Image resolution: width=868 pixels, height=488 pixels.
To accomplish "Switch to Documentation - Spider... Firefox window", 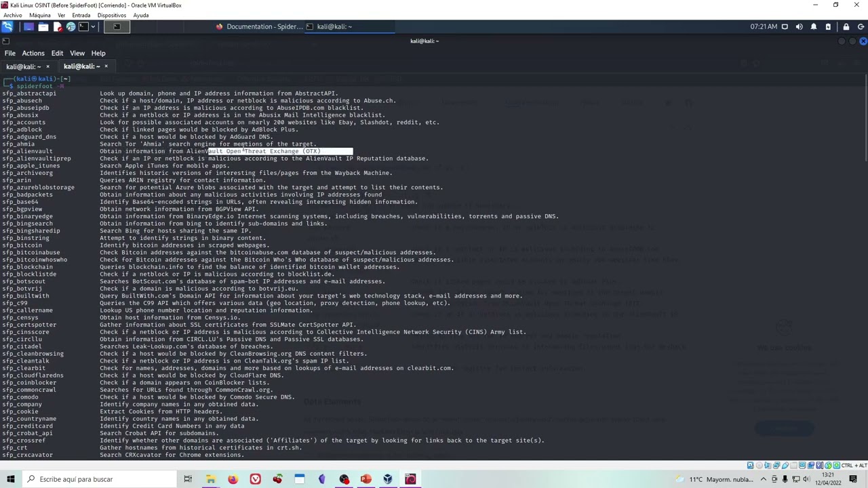I will [259, 26].
